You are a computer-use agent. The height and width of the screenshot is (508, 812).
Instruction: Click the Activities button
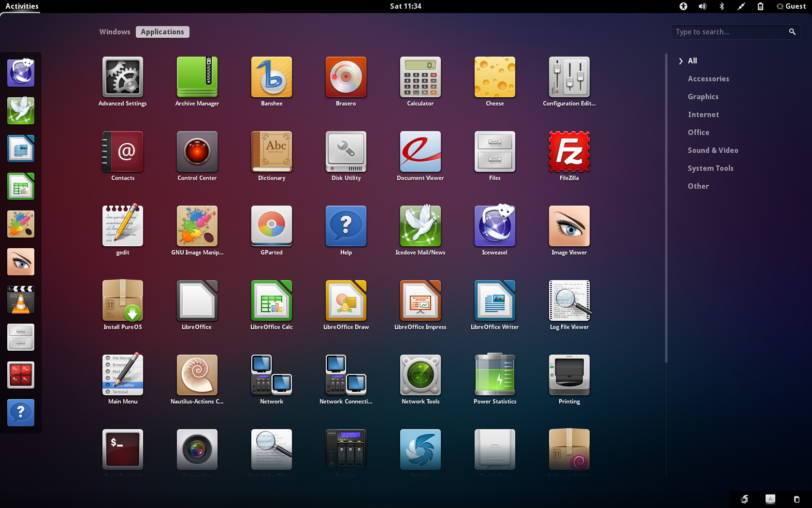[22, 6]
